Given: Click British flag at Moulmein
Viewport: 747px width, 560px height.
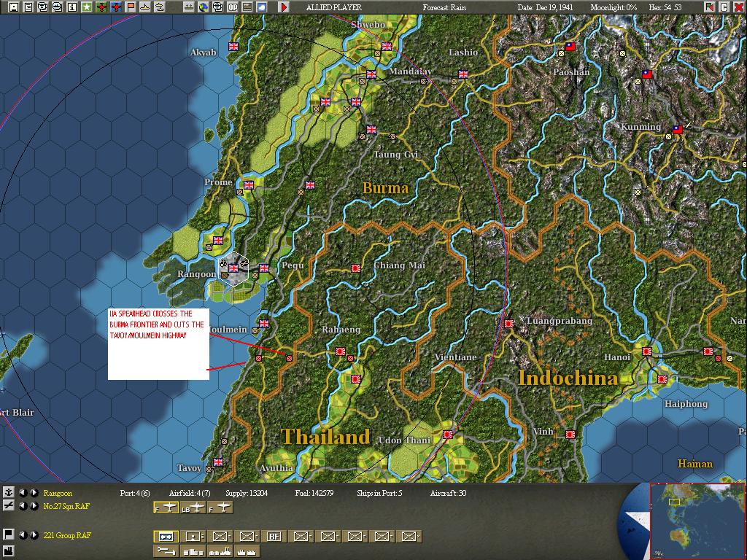Looking at the screenshot, I should [263, 323].
